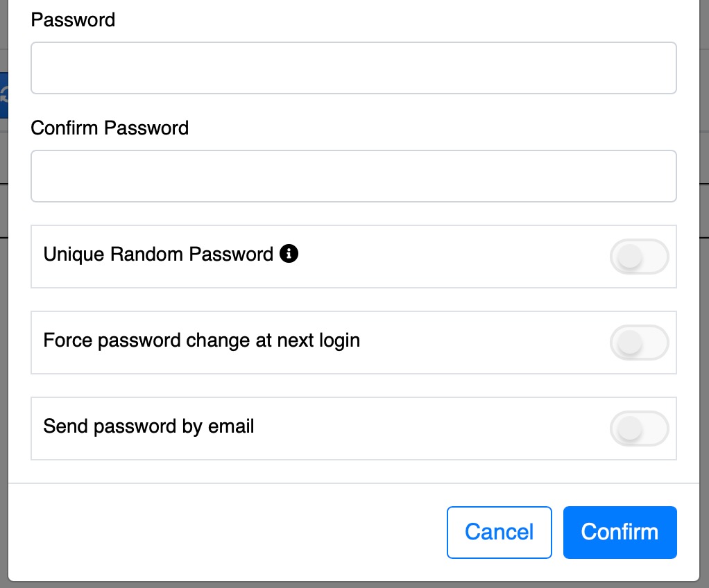Viewport: 709px width, 588px height.
Task: Click the knob of the Send password email switch
Action: click(630, 429)
